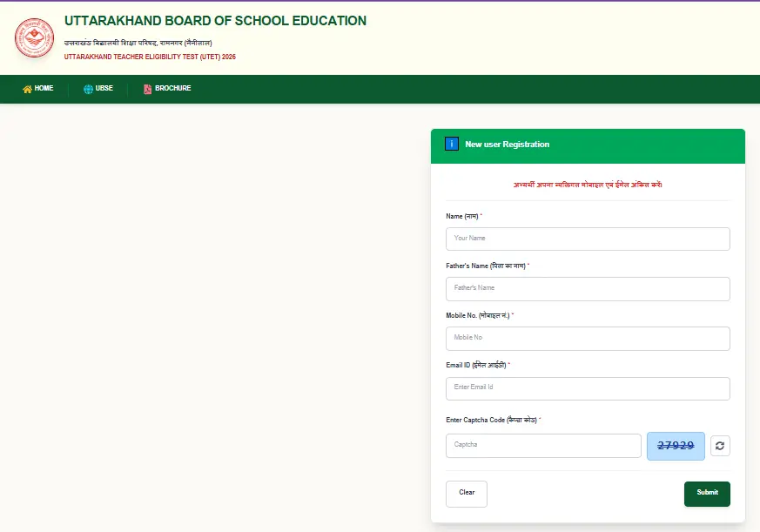760x532 pixels.
Task: Click the New user Registration title
Action: click(x=507, y=144)
